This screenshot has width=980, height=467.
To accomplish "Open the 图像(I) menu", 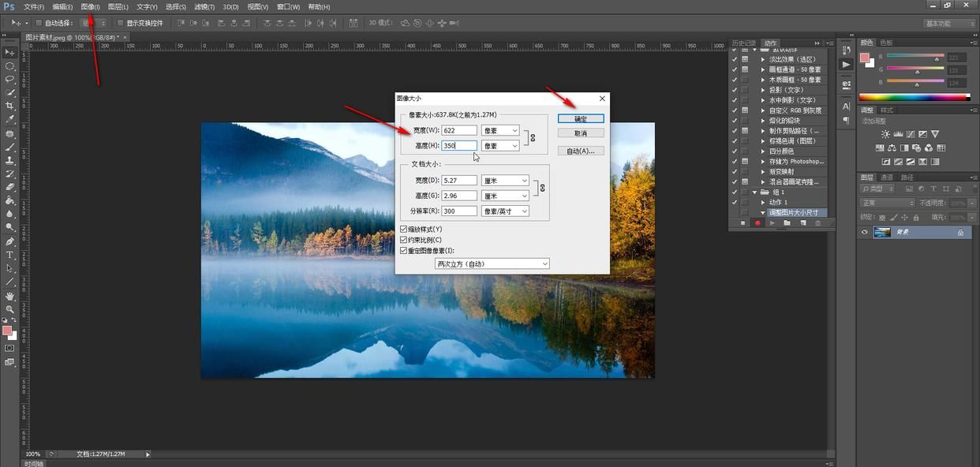I will pos(90,7).
